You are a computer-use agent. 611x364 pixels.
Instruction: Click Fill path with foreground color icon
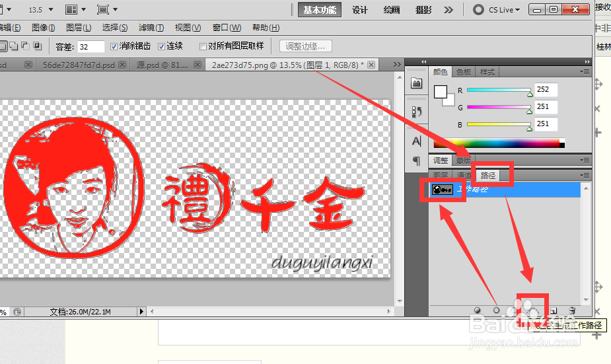478,310
